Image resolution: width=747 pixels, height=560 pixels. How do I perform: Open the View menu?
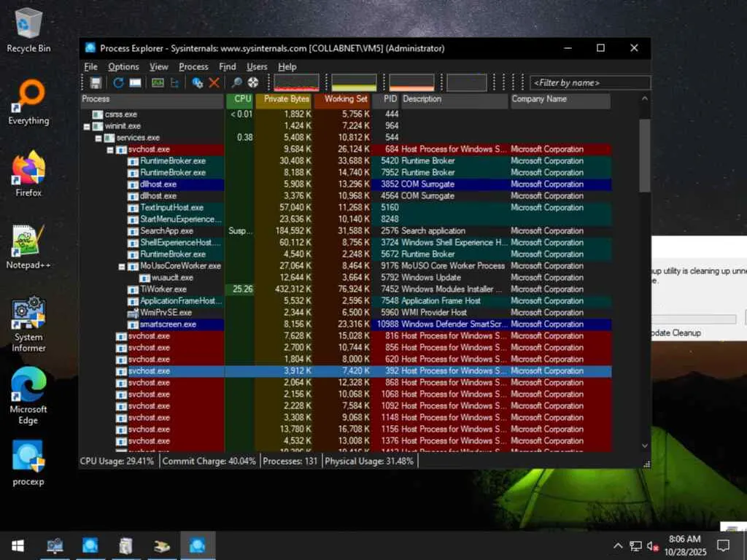click(158, 66)
